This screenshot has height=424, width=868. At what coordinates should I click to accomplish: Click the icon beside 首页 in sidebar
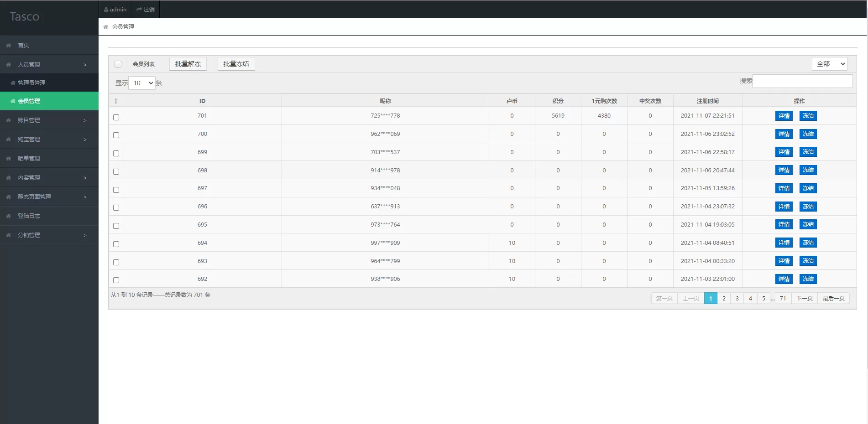(9, 46)
